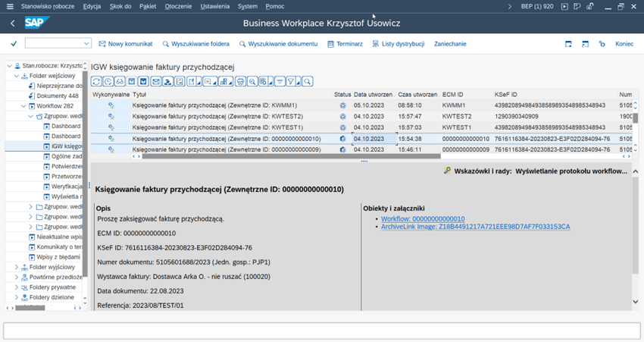This screenshot has height=342, width=644.
Task: Click the dark Replace work item icon
Action: coord(143,81)
